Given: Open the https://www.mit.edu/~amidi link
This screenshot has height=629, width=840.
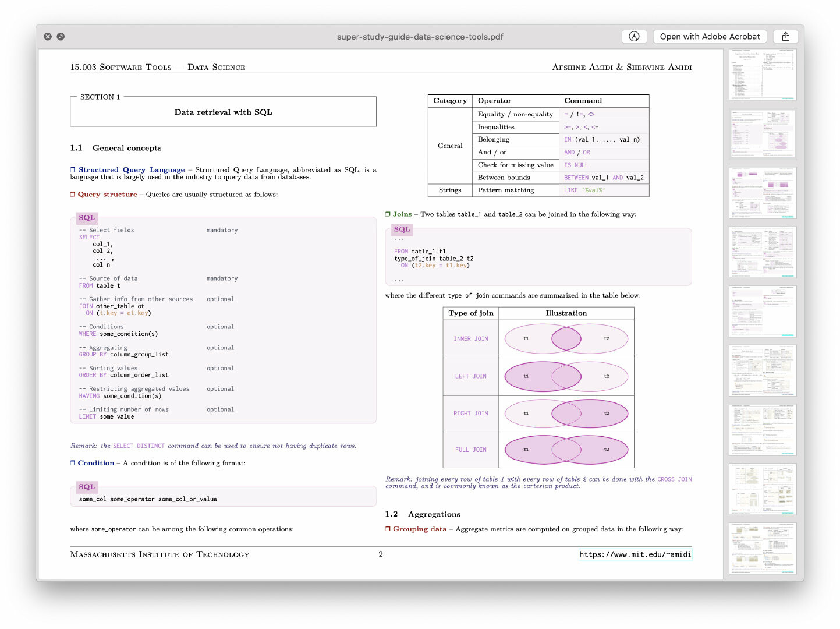Looking at the screenshot, I should click(x=635, y=554).
